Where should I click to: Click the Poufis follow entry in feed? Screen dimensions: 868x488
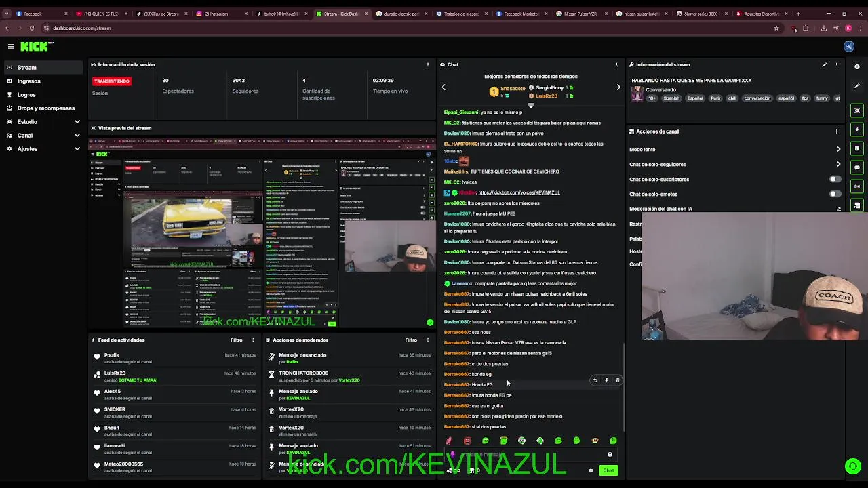[174, 358]
